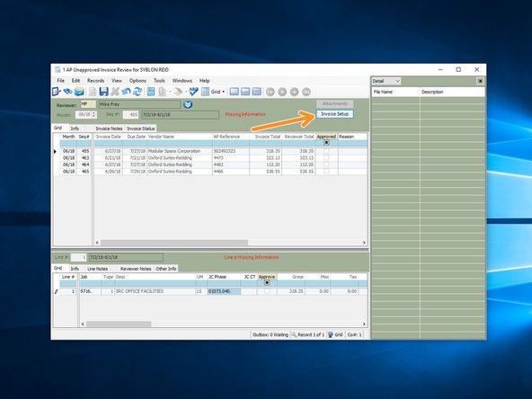Screen dimensions: 532x399
Task: Select the third window layout icon
Action: pyautogui.click(x=257, y=92)
